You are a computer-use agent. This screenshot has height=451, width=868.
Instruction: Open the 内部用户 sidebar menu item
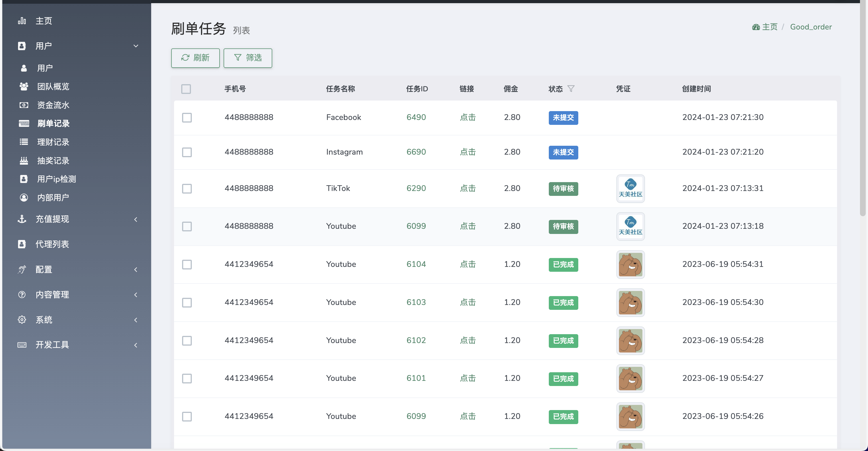(x=77, y=198)
